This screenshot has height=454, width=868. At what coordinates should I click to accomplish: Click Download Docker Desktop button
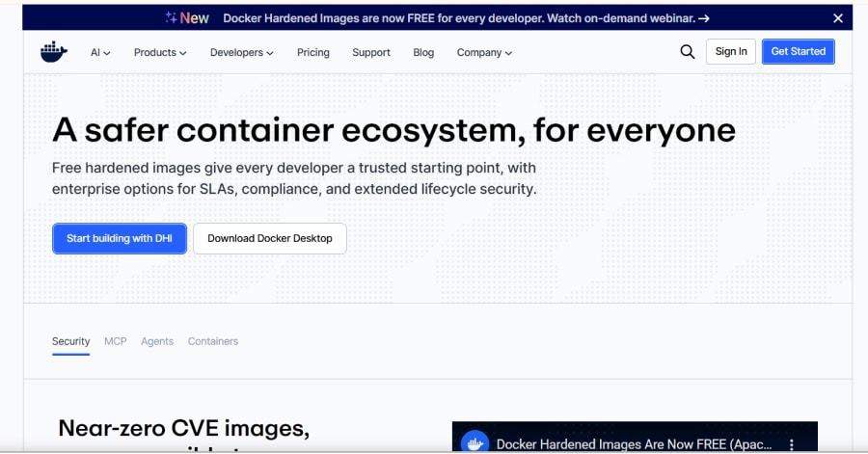point(270,238)
